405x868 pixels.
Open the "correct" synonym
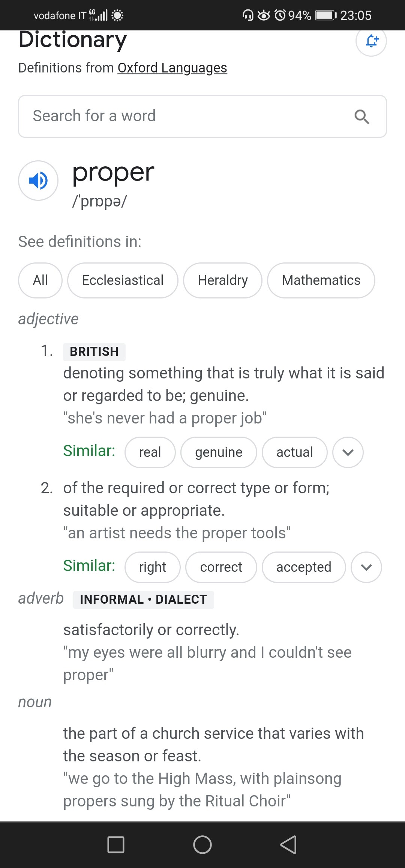point(221,567)
